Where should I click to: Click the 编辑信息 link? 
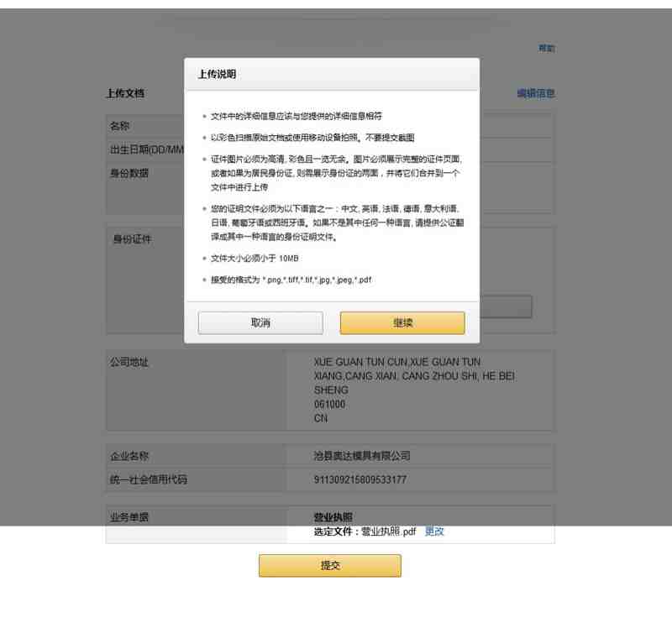click(x=536, y=93)
